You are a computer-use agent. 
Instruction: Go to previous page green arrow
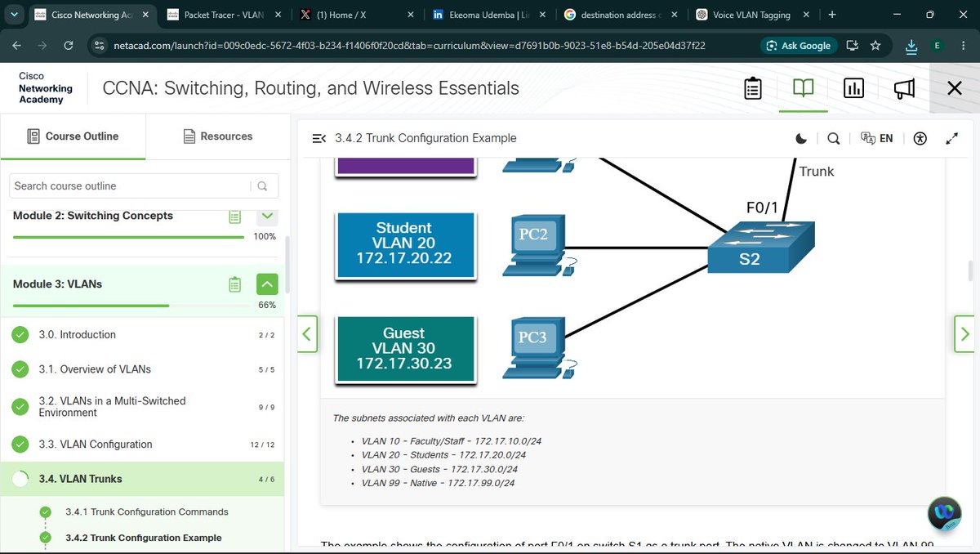point(307,334)
